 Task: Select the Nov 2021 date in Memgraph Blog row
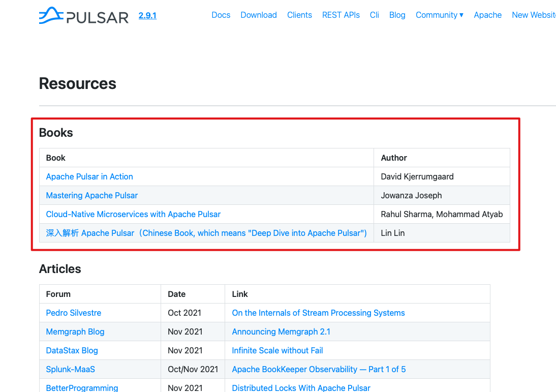point(185,331)
